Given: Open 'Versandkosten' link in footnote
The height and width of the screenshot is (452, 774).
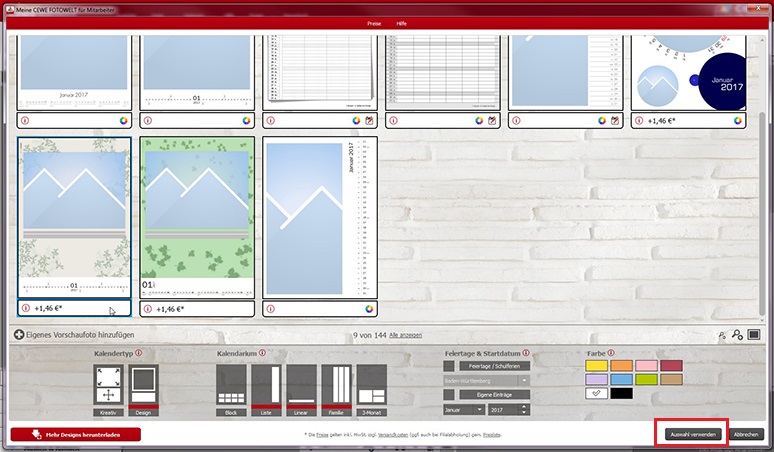Looking at the screenshot, I should tap(393, 435).
